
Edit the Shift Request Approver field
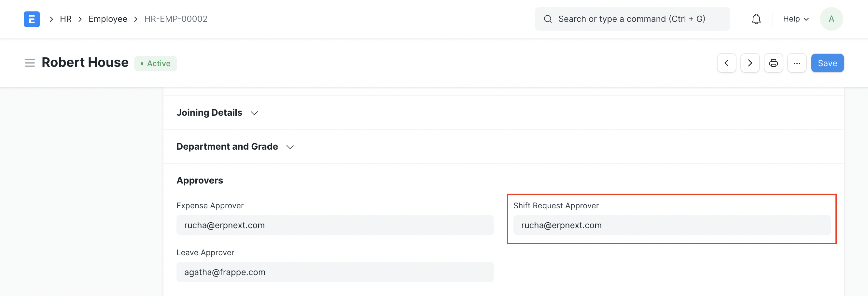(x=672, y=225)
